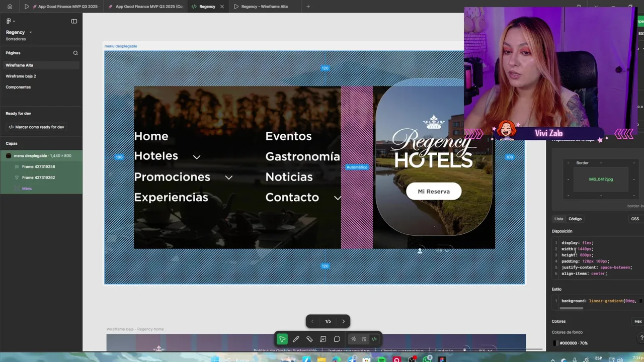The width and height of the screenshot is (644, 362).
Task: Switch to second App Good Finance tab
Action: (146, 7)
